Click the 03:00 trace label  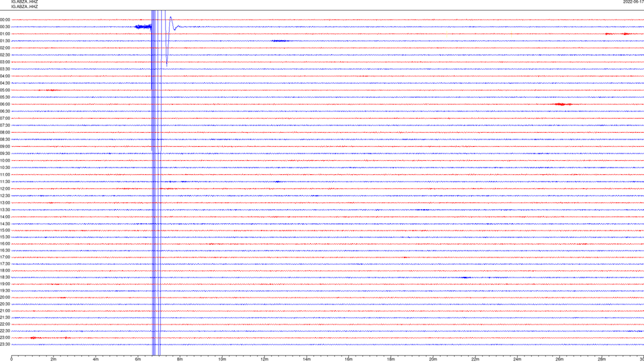(x=5, y=62)
